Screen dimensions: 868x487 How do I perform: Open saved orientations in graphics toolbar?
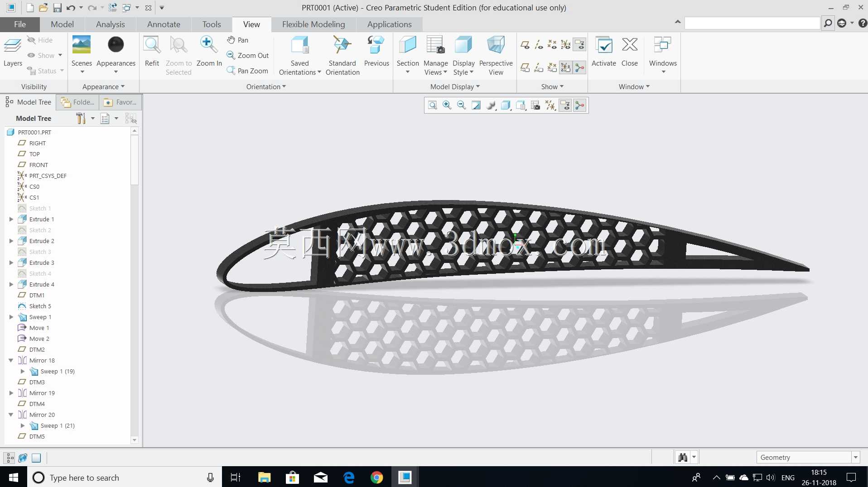(x=521, y=105)
